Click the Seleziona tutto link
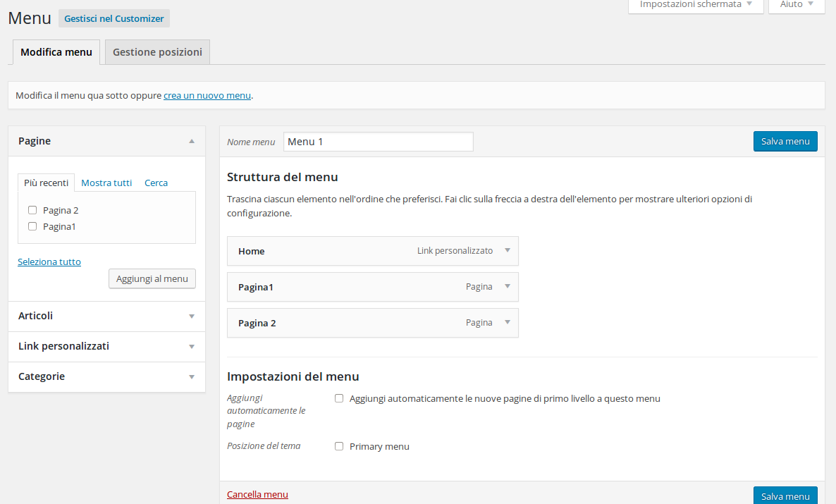Screen dimensions: 836x504 [x=49, y=262]
